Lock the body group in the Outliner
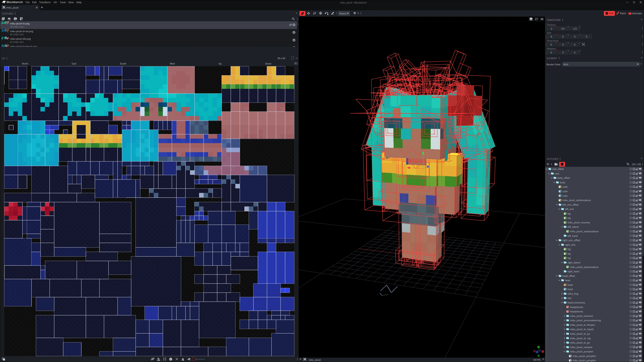This screenshot has width=644, height=362. [637, 182]
